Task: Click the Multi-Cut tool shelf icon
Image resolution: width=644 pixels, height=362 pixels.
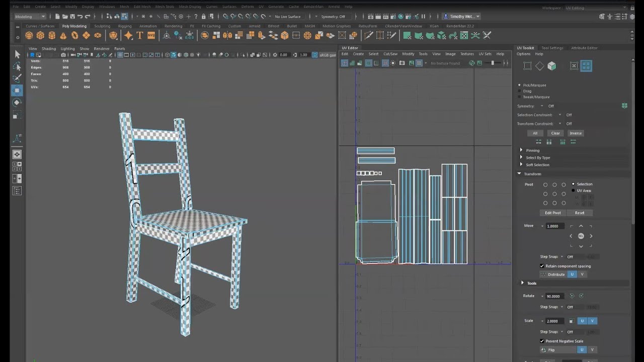Action: (369, 35)
